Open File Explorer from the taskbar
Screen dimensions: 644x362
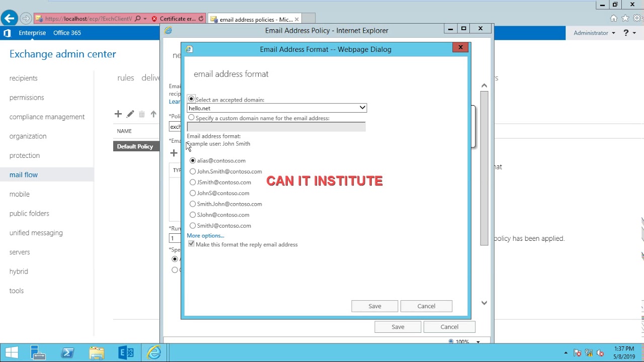point(97,353)
